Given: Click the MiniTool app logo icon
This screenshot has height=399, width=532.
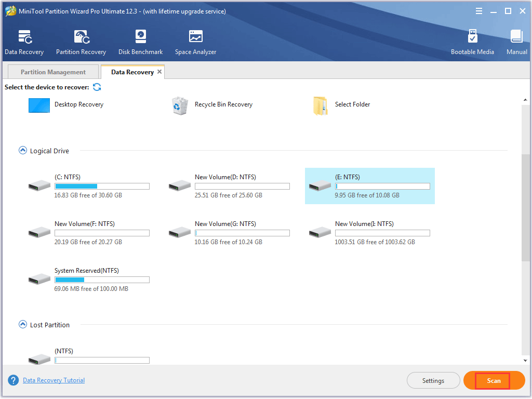Looking at the screenshot, I should point(10,11).
